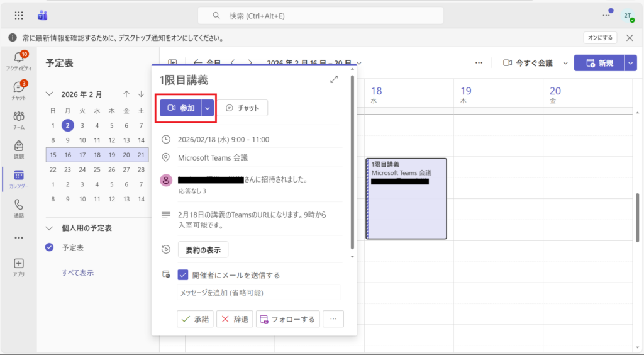Screen dimensions: 644x355
Task: Open the Assignments icon in sidebar
Action: [18, 149]
